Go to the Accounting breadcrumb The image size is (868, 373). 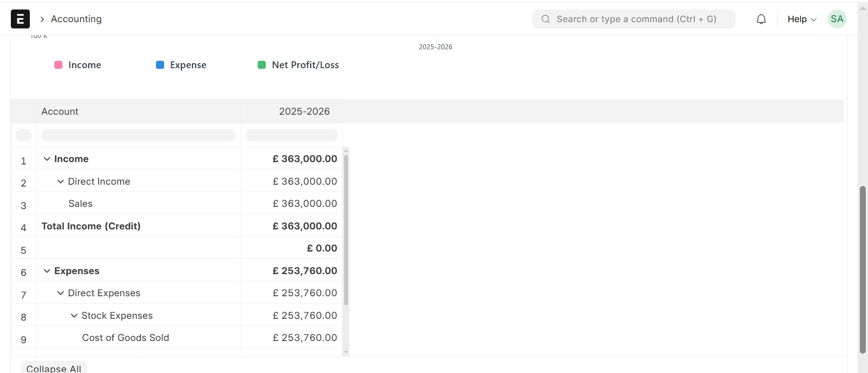click(76, 19)
